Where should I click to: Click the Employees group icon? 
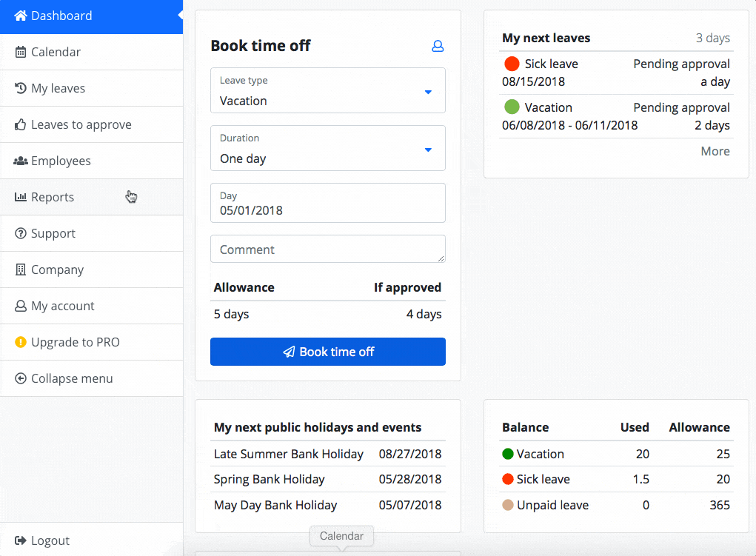pyautogui.click(x=21, y=161)
